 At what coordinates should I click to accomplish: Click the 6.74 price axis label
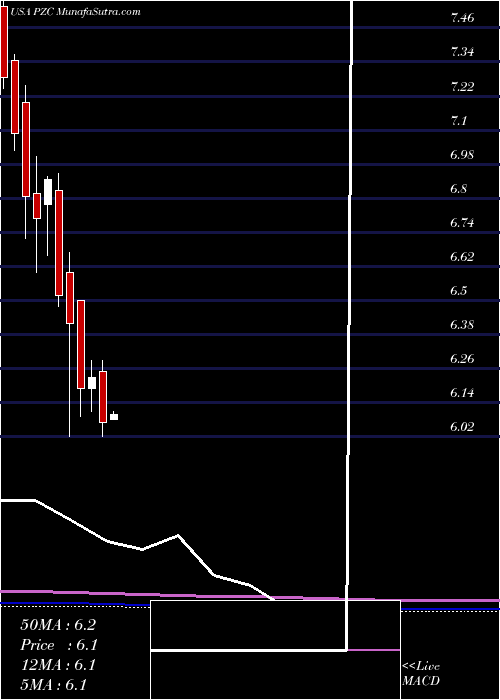point(462,222)
